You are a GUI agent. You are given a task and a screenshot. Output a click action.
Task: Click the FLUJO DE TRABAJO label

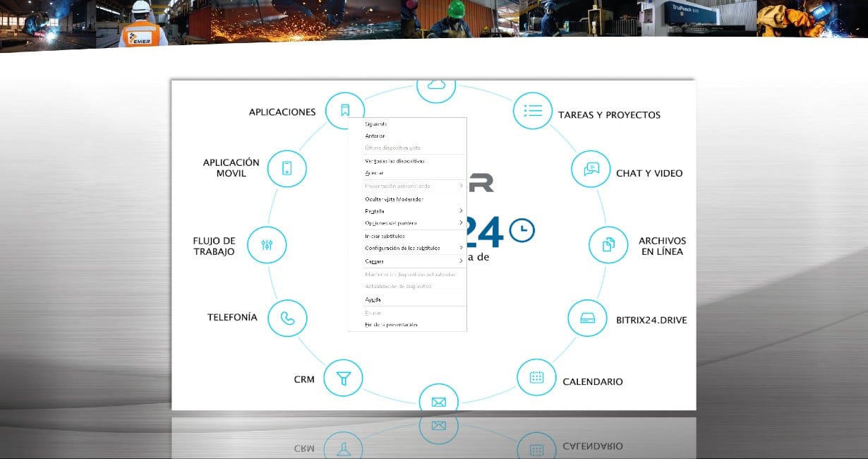coord(214,246)
